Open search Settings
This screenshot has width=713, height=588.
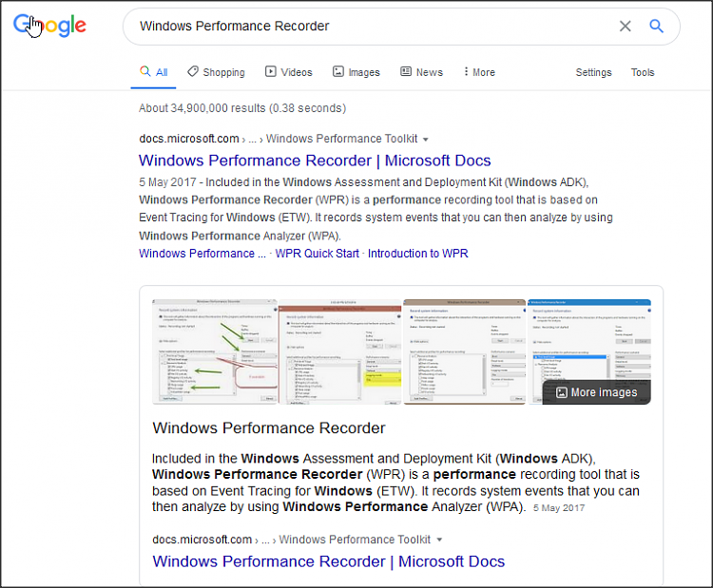tap(593, 72)
